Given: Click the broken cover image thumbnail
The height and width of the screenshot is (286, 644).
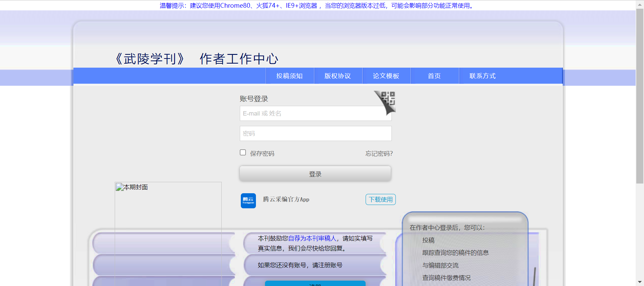Looking at the screenshot, I should pos(119,188).
